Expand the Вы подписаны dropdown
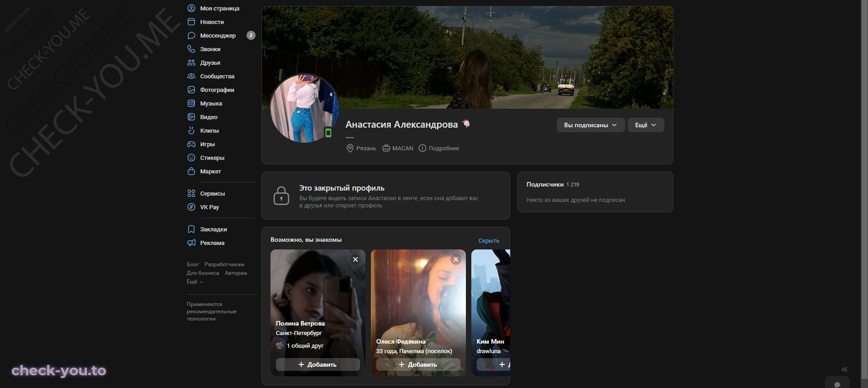The height and width of the screenshot is (388, 868). 591,125
